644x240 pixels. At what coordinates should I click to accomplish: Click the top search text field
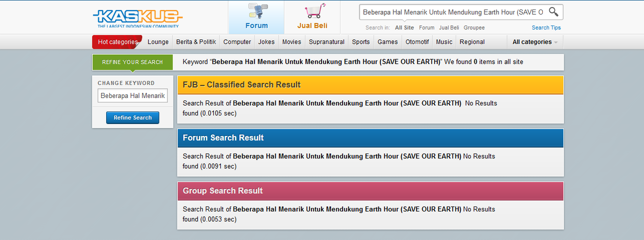click(x=453, y=12)
